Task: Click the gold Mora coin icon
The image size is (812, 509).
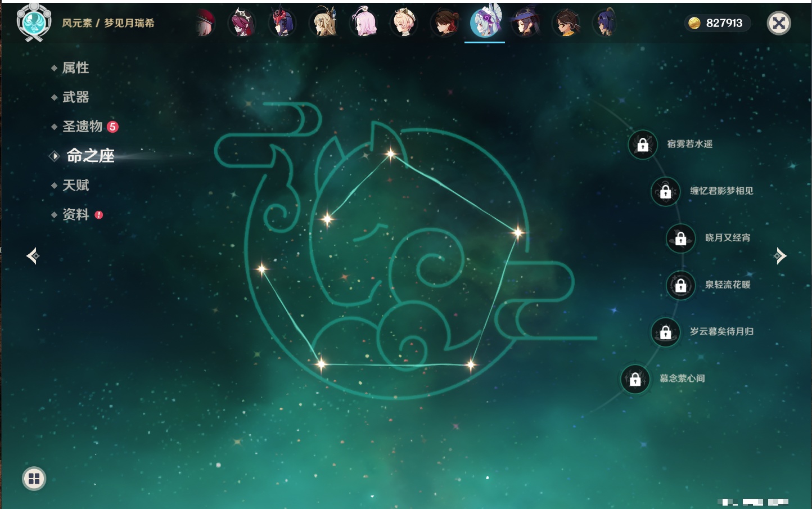Action: tap(694, 23)
